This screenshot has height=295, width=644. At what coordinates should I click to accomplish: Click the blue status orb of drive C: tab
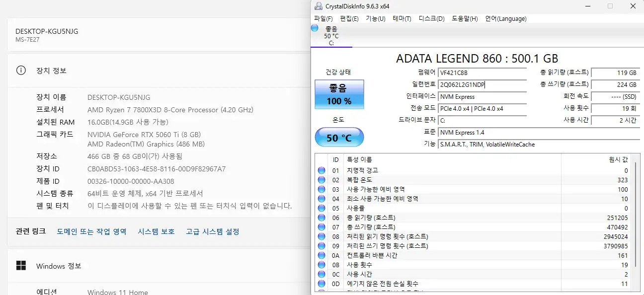click(x=315, y=28)
